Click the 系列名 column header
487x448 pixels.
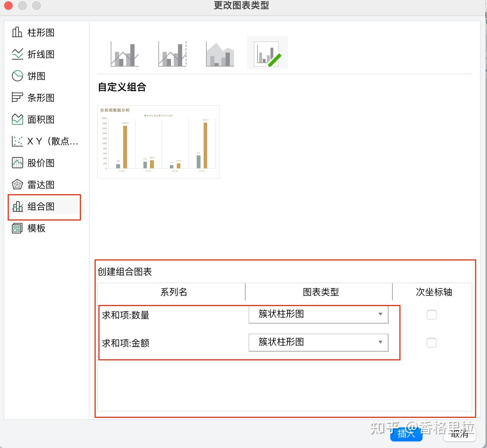174,292
